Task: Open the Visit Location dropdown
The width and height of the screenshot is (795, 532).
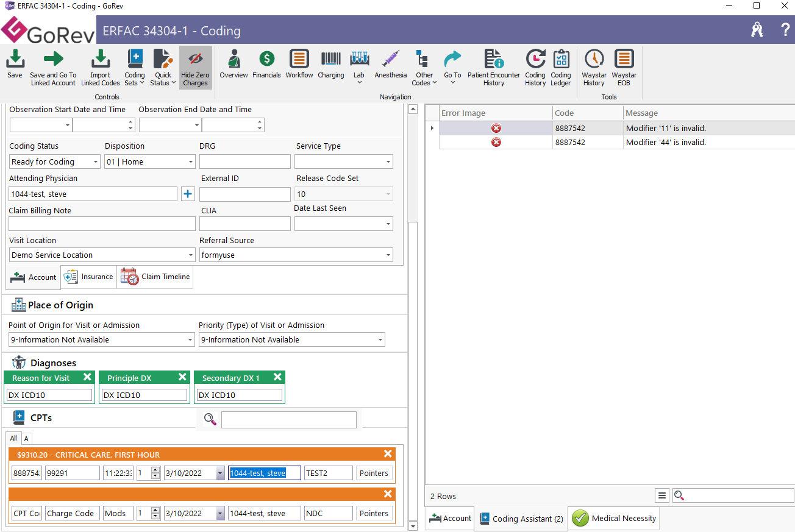Action: coord(191,255)
